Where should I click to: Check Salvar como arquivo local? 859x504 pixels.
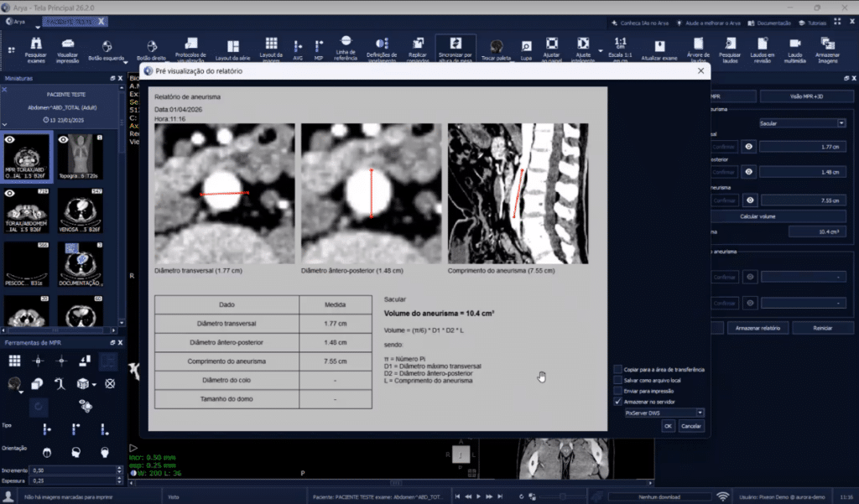[617, 380]
